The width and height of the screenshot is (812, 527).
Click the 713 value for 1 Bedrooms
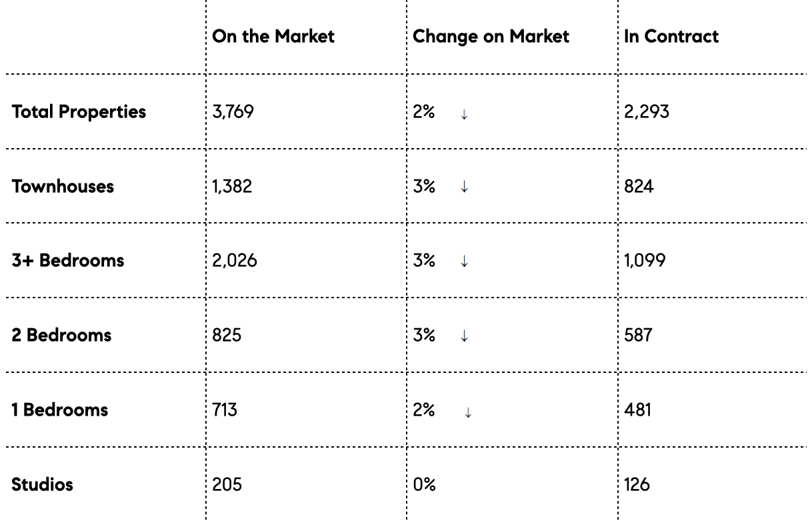point(225,410)
